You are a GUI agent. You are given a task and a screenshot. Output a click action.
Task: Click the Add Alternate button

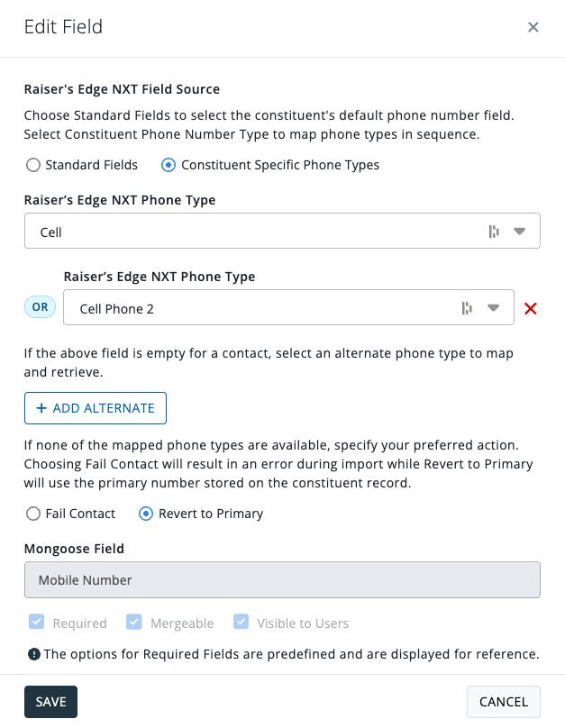point(96,408)
